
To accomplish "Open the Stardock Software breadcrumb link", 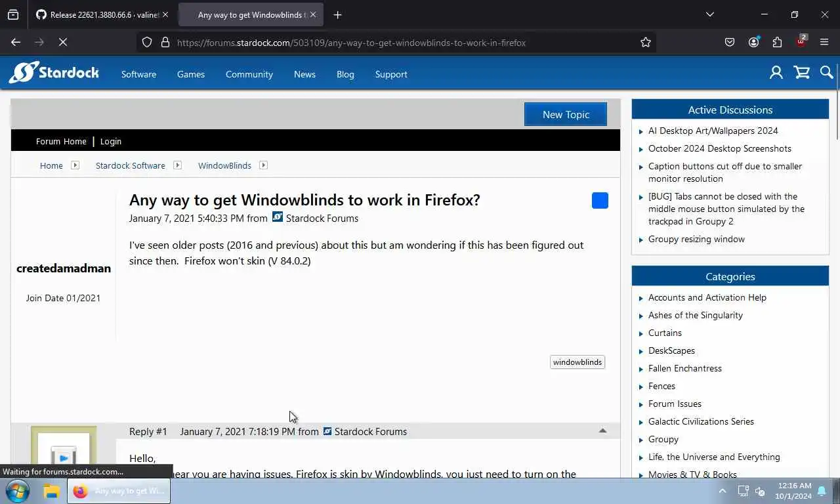I will tap(130, 165).
